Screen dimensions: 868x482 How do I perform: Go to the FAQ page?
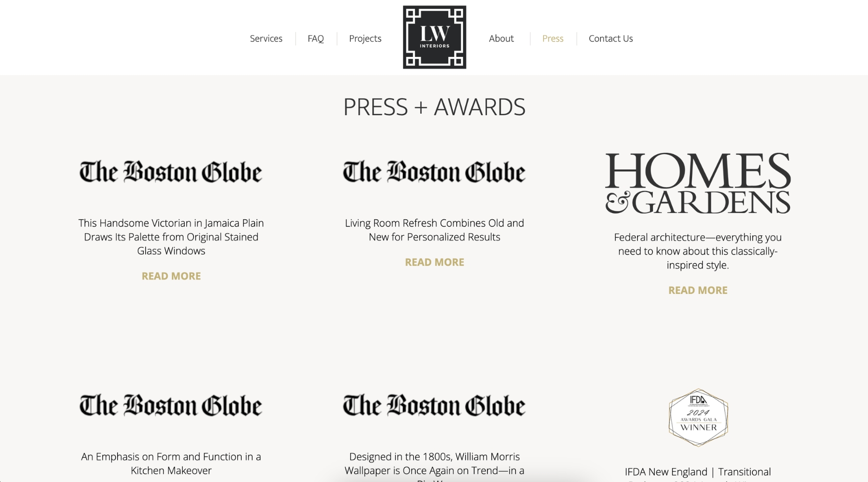tap(316, 39)
